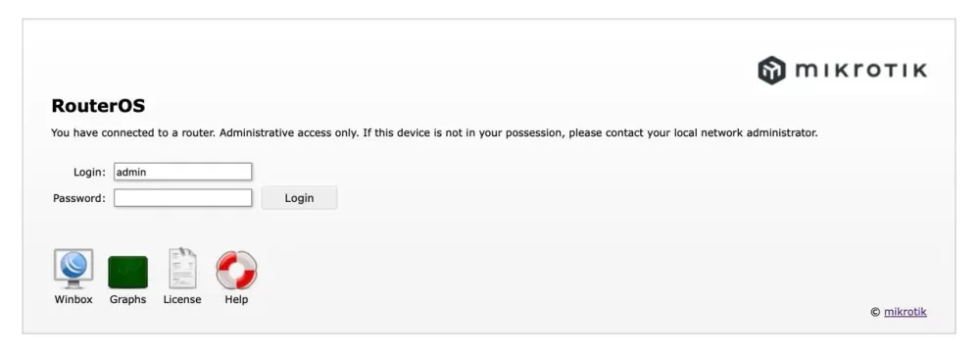Follow the mikrotik copyright link
980x359 pixels.
[905, 312]
